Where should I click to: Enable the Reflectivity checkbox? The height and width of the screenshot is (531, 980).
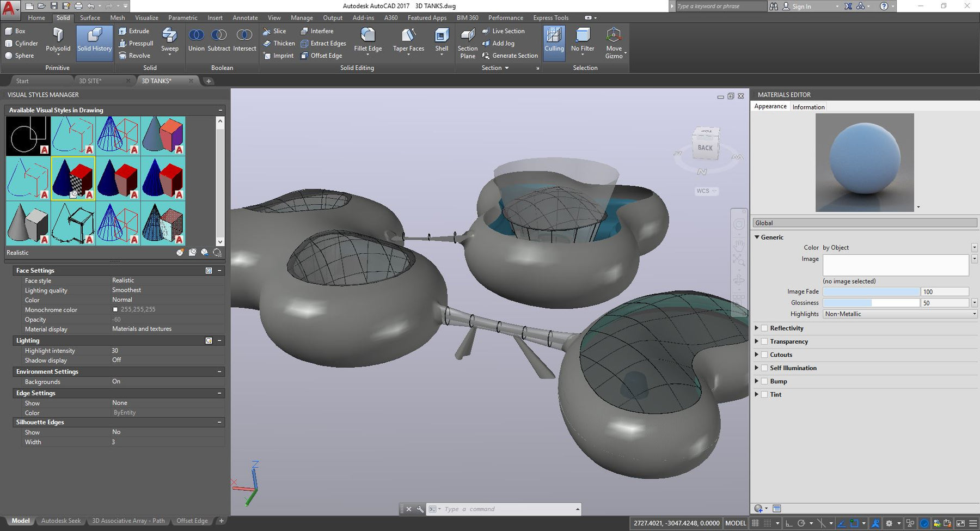click(764, 328)
